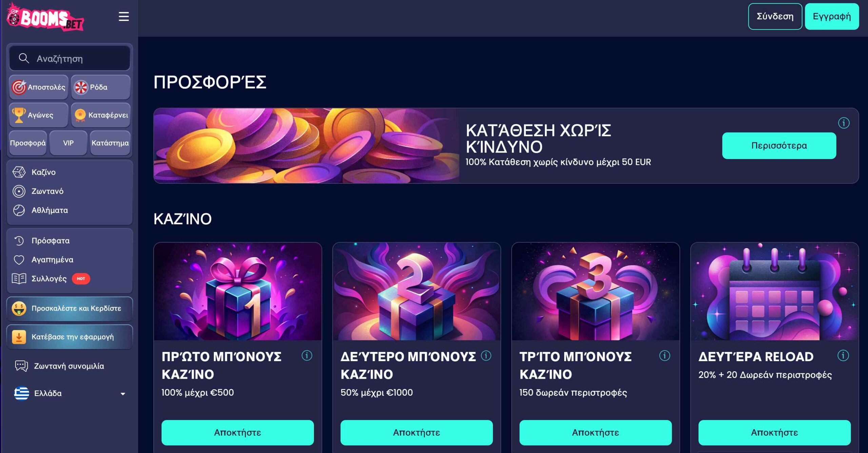Viewport: 868px width, 453px height.
Task: Select the VIP tab
Action: tap(68, 143)
